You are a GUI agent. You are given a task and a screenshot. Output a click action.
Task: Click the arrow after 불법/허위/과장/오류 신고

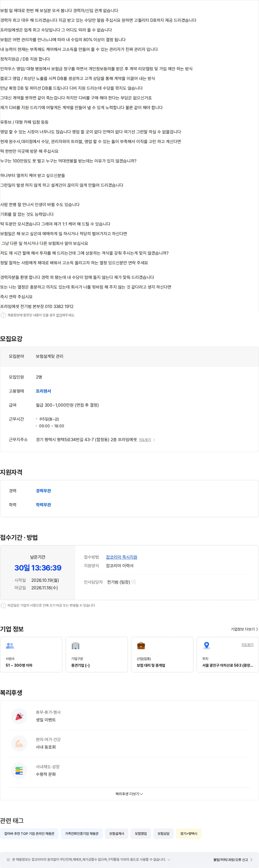pyautogui.click(x=251, y=860)
